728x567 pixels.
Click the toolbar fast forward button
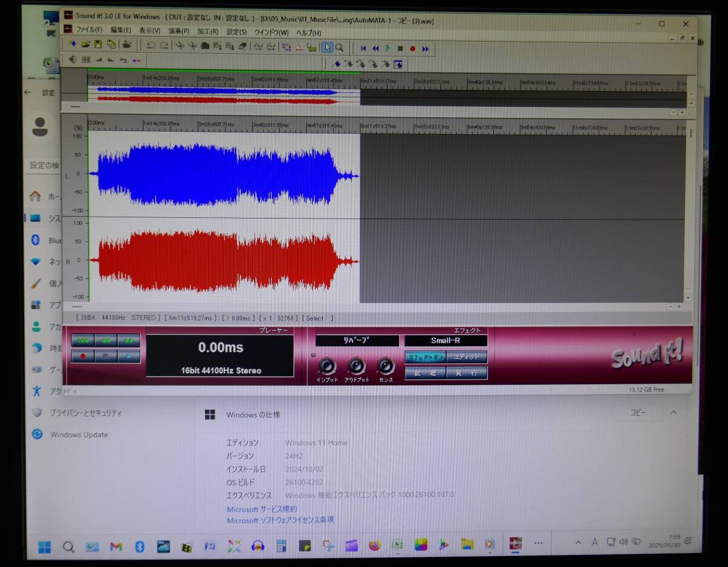click(426, 48)
